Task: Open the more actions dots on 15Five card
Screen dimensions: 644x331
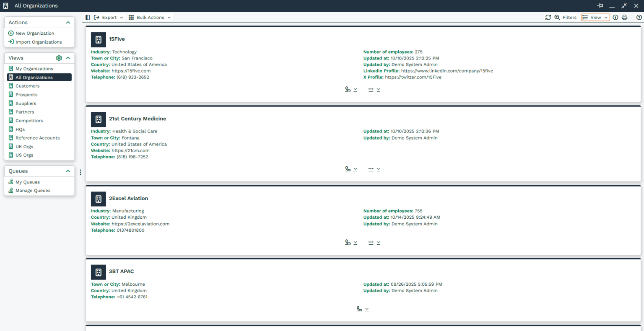Action: (371, 89)
